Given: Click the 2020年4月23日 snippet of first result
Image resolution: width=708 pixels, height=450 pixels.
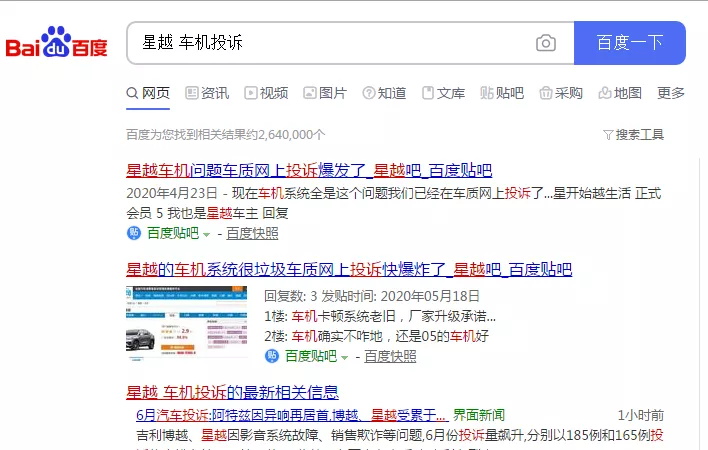Looking at the screenshot, I should pyautogui.click(x=394, y=203).
